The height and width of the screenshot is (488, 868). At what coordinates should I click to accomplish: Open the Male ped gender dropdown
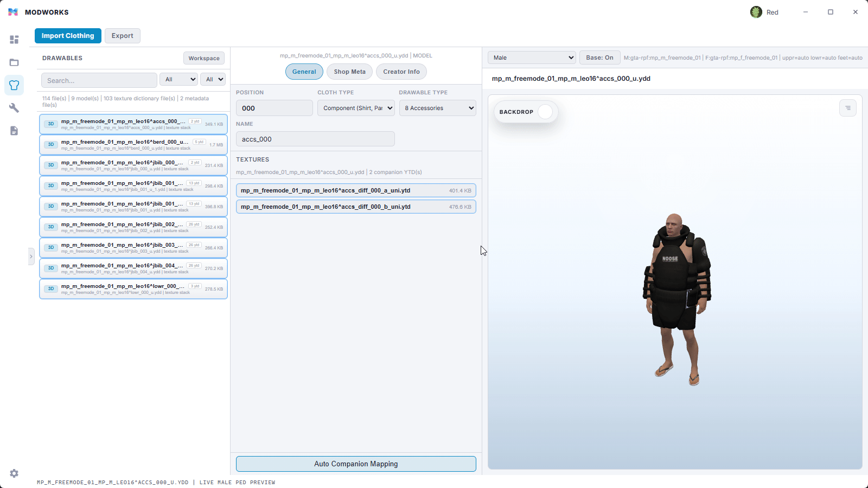(532, 57)
